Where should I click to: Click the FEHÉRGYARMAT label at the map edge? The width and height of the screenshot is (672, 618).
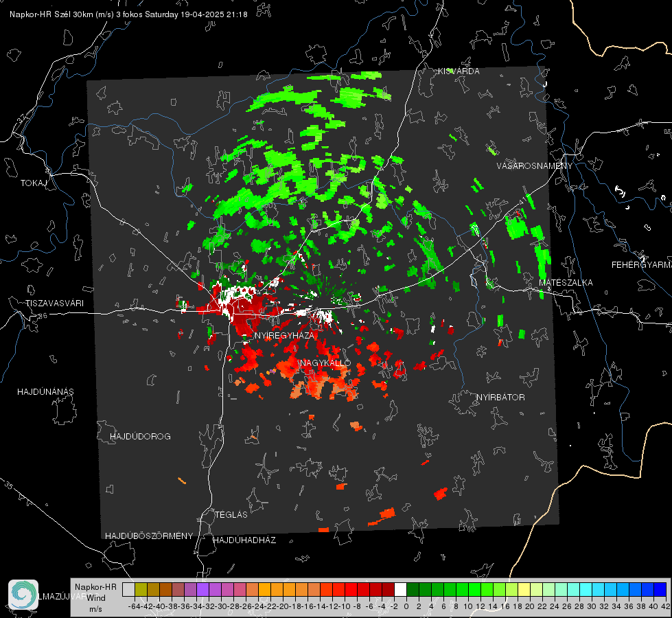[641, 265]
